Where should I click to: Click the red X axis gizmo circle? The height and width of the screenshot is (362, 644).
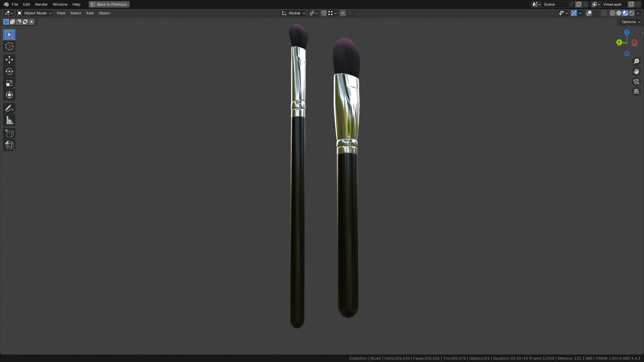(634, 42)
